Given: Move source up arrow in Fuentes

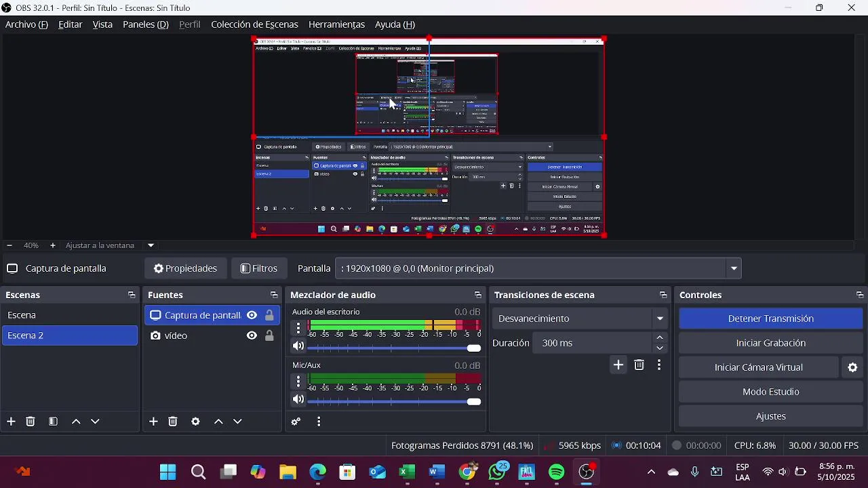Looking at the screenshot, I should [218, 422].
